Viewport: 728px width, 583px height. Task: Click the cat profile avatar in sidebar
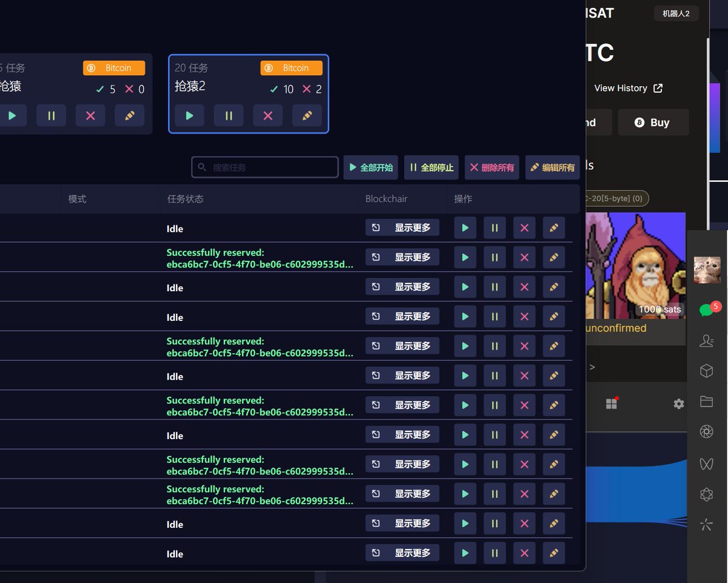pyautogui.click(x=707, y=270)
